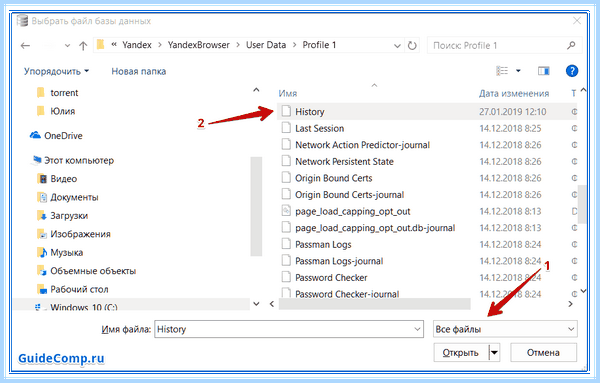Select the Profile 1 breadcrumb segment

click(x=319, y=45)
